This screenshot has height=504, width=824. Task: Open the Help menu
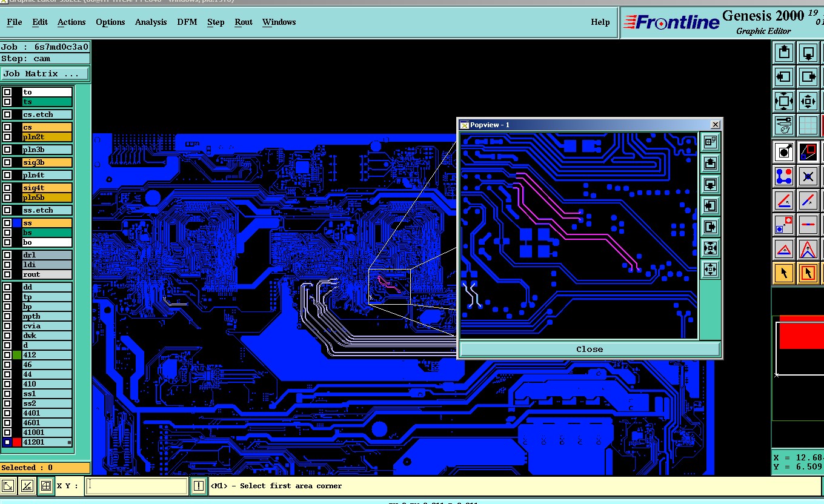600,22
